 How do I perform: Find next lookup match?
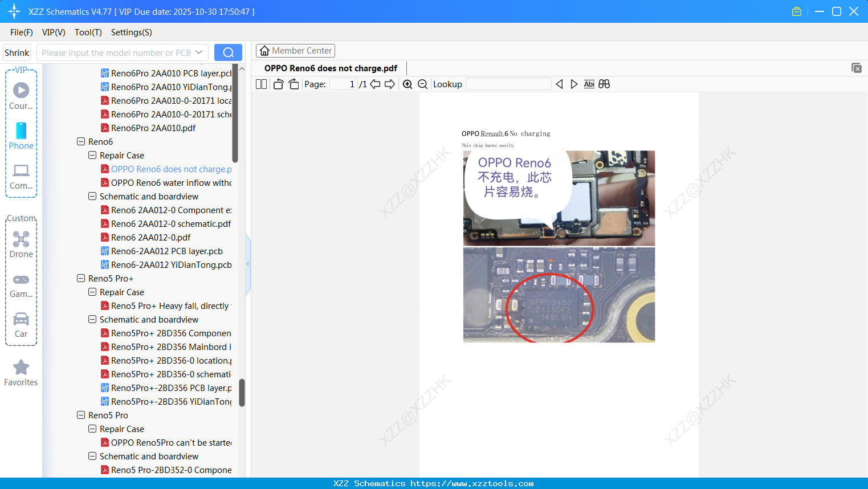tap(574, 84)
